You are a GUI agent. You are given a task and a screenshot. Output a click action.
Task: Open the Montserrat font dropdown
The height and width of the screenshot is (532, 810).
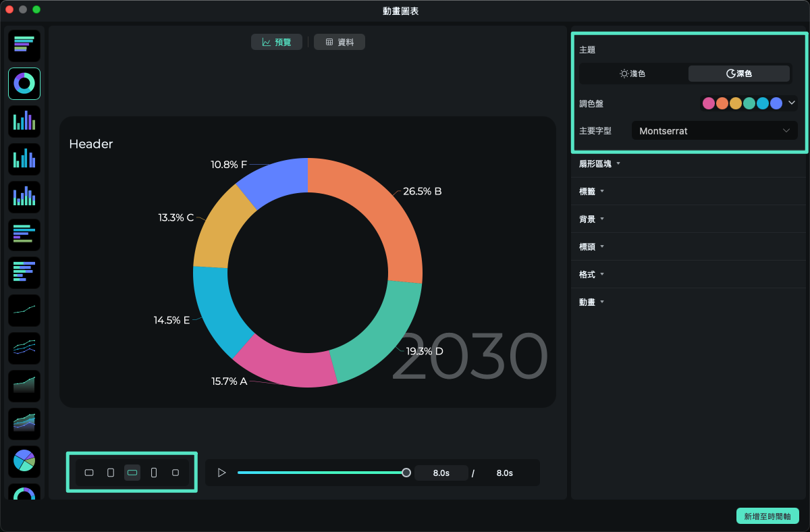714,131
